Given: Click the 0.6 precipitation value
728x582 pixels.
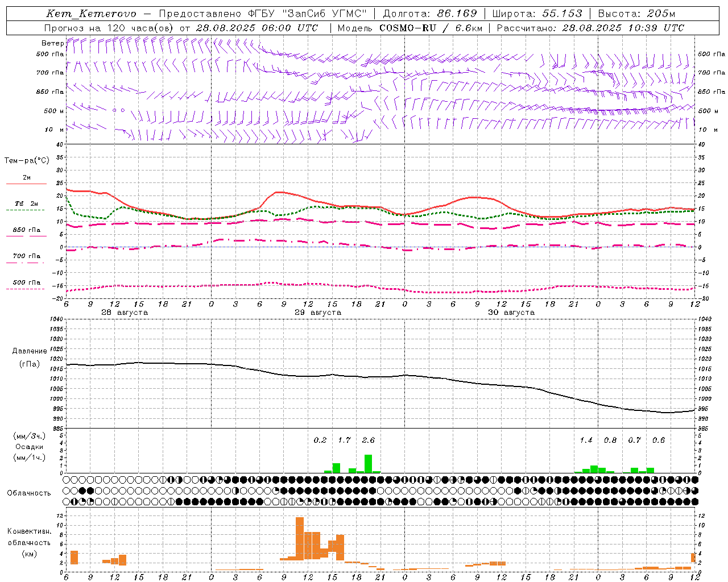Looking at the screenshot, I should (x=659, y=440).
